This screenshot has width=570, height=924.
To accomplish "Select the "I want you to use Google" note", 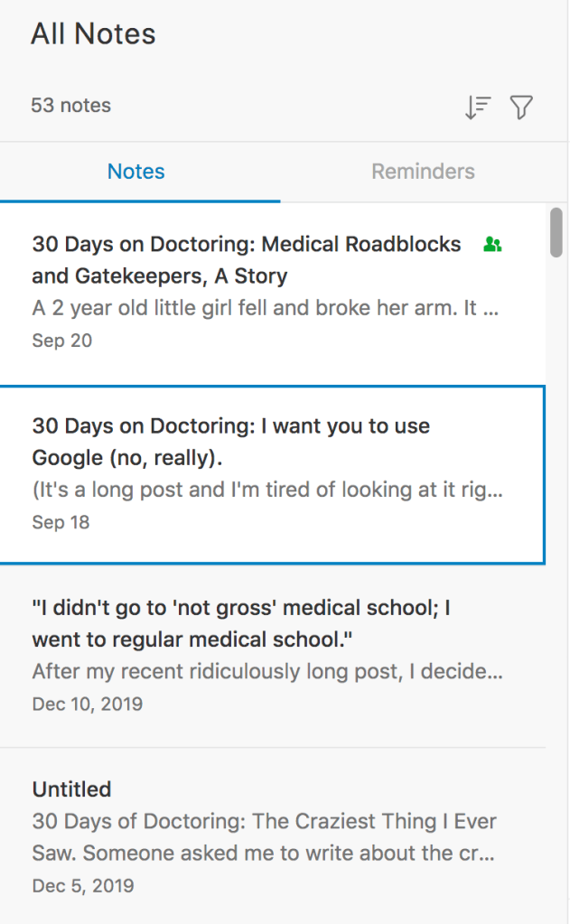I will [x=231, y=442].
